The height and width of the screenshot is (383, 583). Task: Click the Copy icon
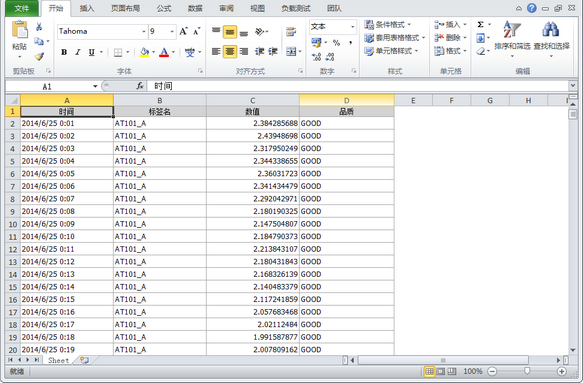pos(39,41)
